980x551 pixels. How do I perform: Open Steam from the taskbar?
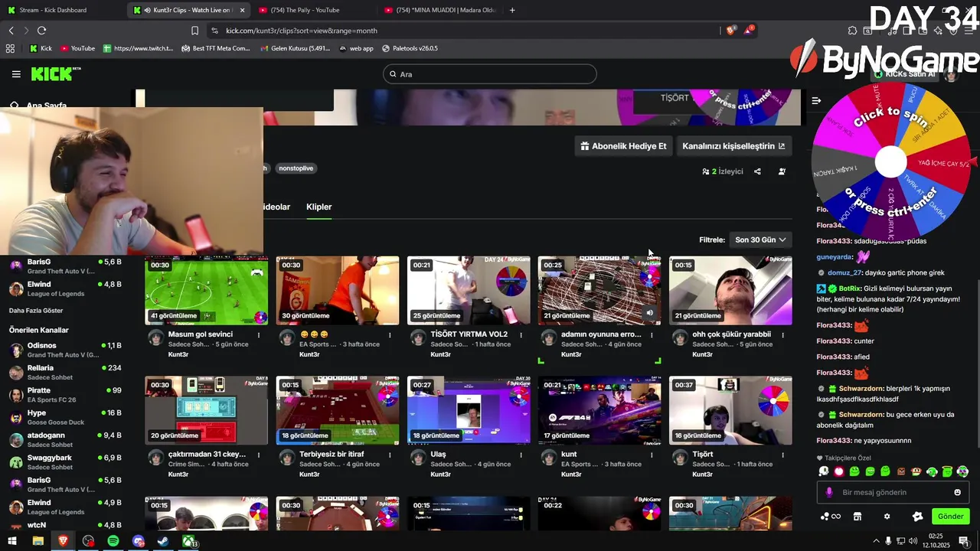coord(163,541)
